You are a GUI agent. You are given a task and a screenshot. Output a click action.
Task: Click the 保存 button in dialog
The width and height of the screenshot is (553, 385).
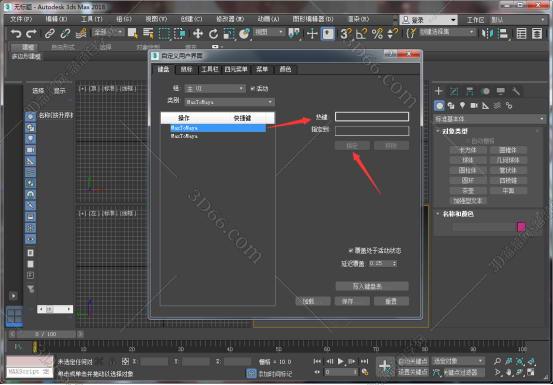click(352, 301)
